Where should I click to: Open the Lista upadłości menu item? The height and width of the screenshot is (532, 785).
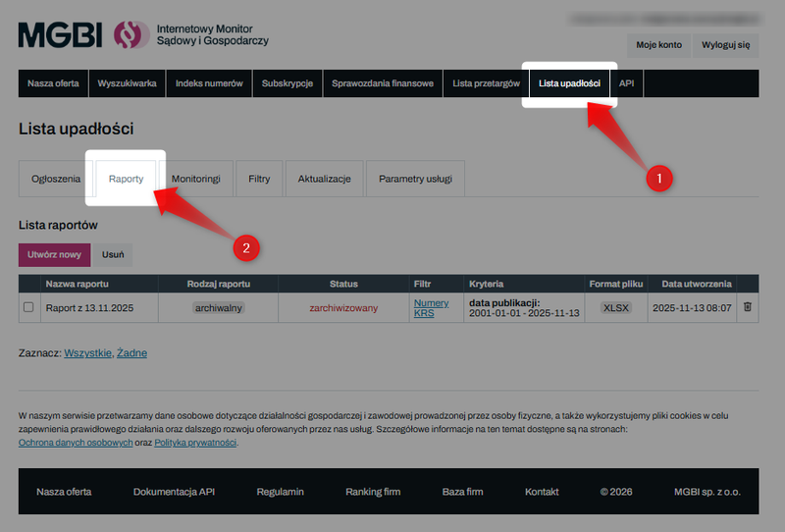tap(569, 83)
